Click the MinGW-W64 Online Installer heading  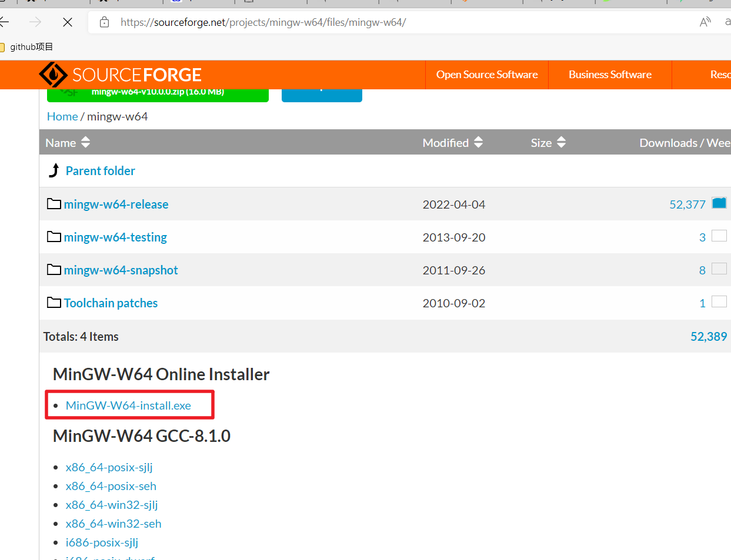[x=161, y=374]
